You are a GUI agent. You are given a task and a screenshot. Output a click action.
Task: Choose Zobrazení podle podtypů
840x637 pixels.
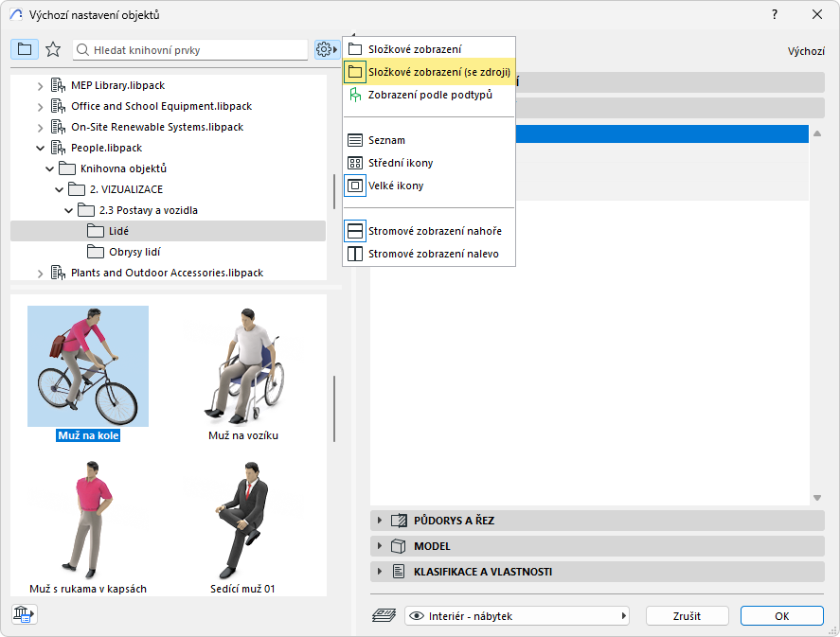429,95
